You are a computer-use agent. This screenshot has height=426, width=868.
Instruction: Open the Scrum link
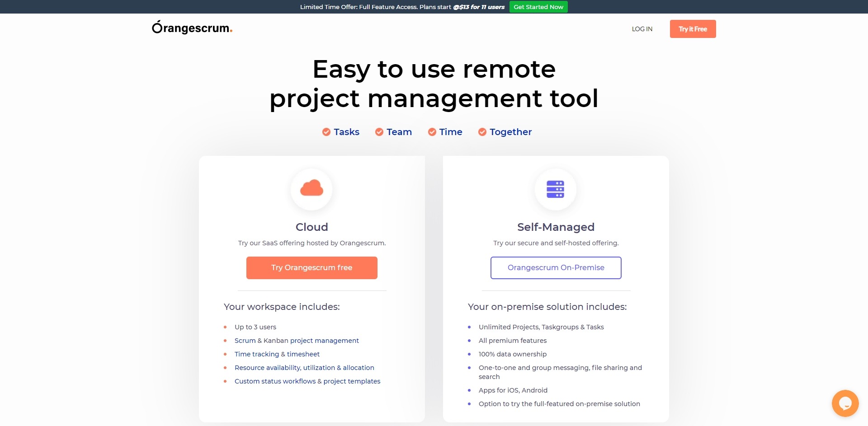245,341
